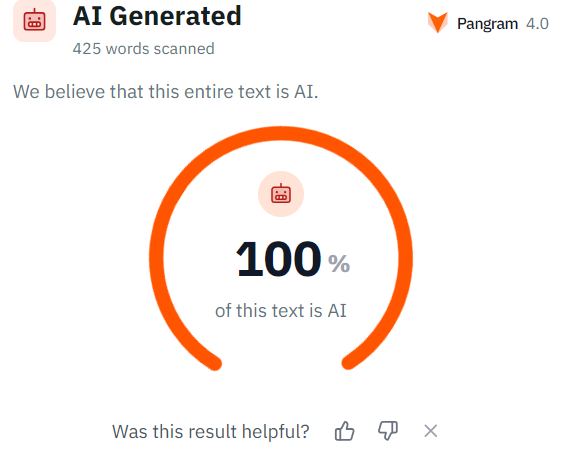Click the sentence 'We believe that this entire text is AI.'
This screenshot has height=458, width=564.
coord(166,91)
